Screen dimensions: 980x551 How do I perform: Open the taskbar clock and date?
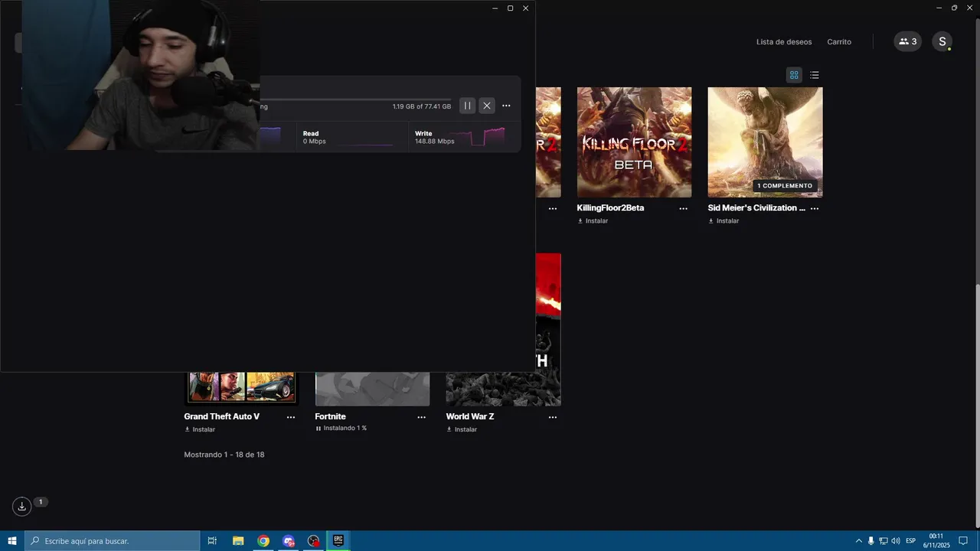[936, 541]
